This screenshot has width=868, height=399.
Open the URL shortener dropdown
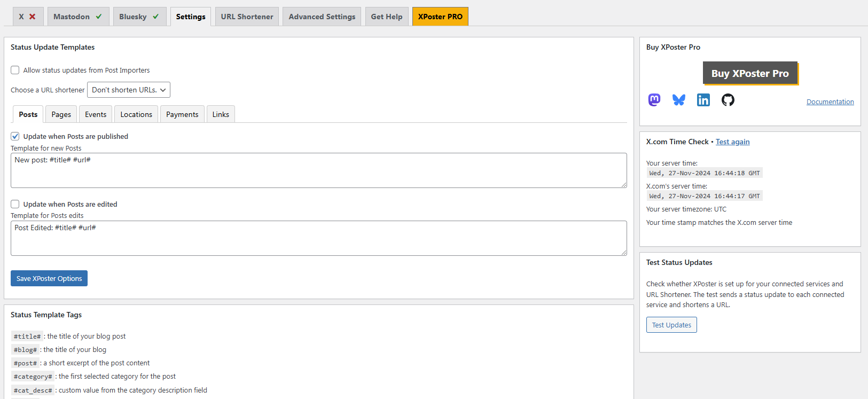point(129,90)
